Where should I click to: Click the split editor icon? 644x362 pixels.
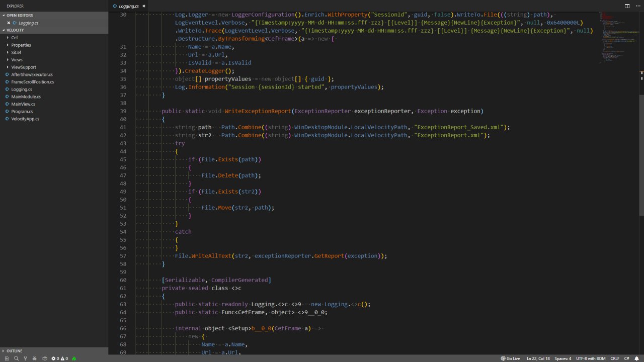[627, 6]
